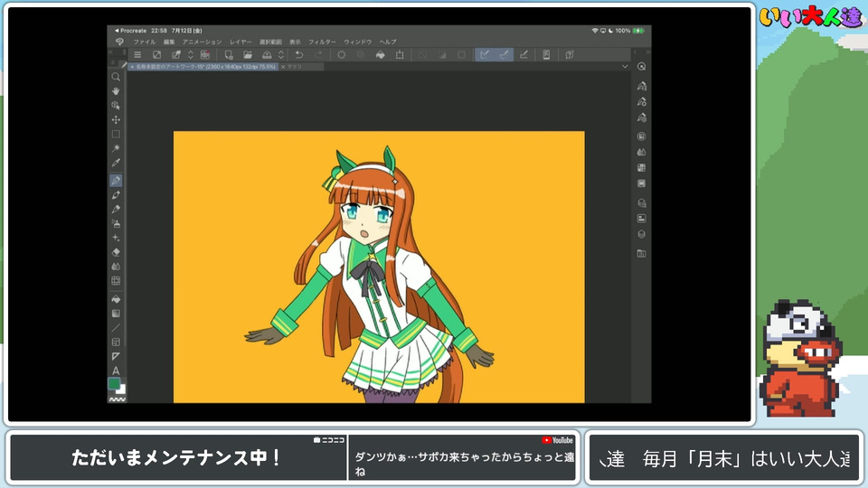Open the smartphone companion mode icon
The image size is (868, 488).
point(546,55)
